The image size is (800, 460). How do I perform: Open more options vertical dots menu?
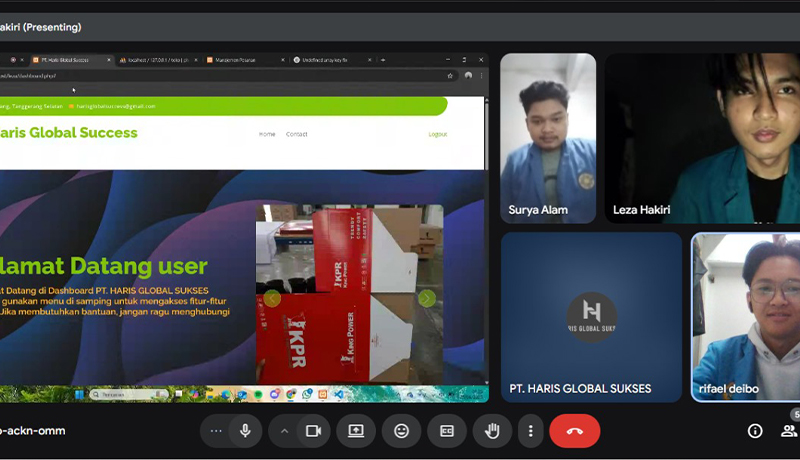[x=531, y=431]
